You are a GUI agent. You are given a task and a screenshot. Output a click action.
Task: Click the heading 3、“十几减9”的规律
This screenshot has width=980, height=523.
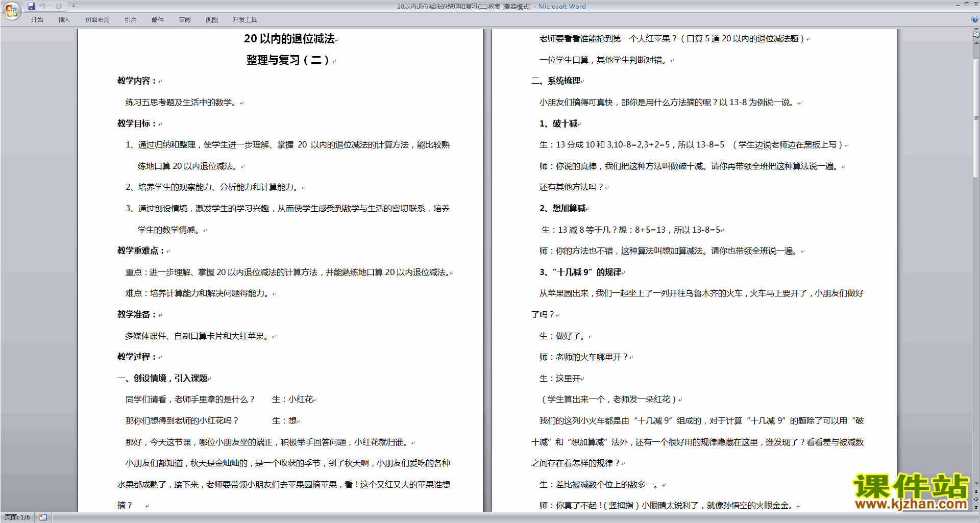[x=580, y=272]
